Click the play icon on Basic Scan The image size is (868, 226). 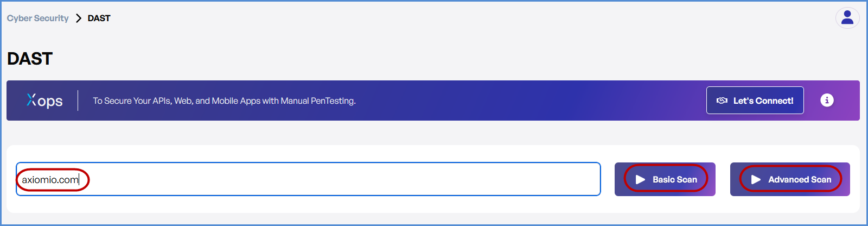coord(640,179)
